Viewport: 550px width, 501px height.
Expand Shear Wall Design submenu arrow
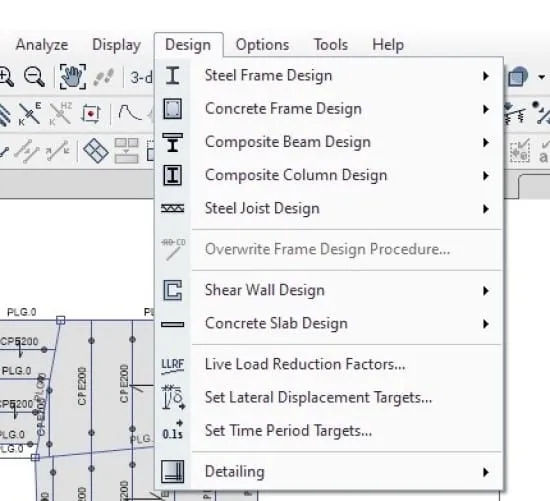point(486,290)
